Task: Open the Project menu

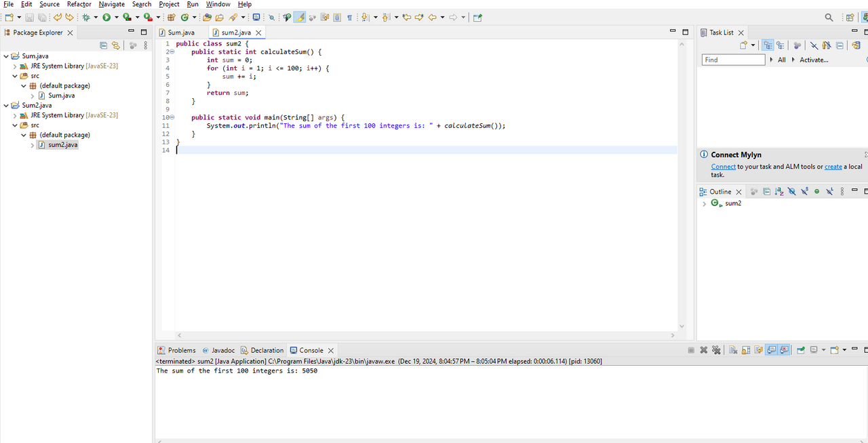Action: pyautogui.click(x=169, y=4)
